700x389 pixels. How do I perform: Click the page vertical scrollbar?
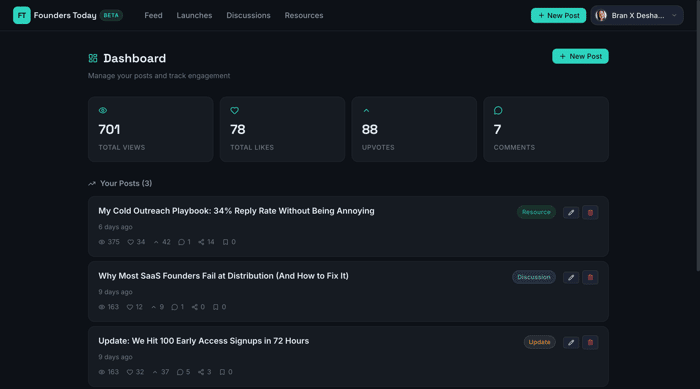pos(698,134)
